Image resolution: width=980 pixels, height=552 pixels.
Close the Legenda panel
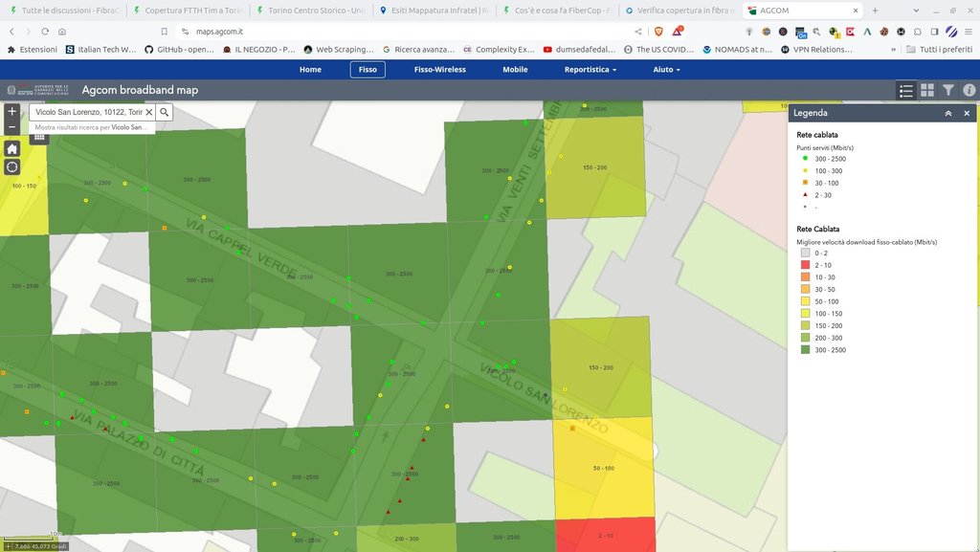(966, 113)
